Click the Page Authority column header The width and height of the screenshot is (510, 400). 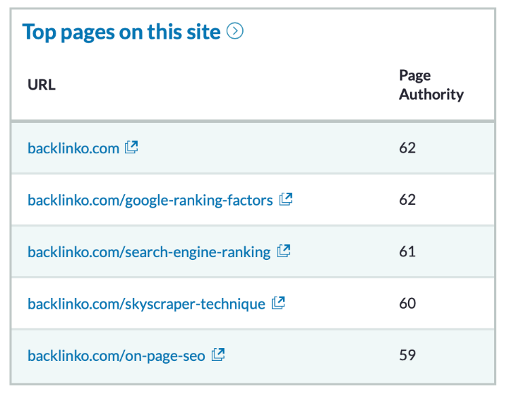431,85
